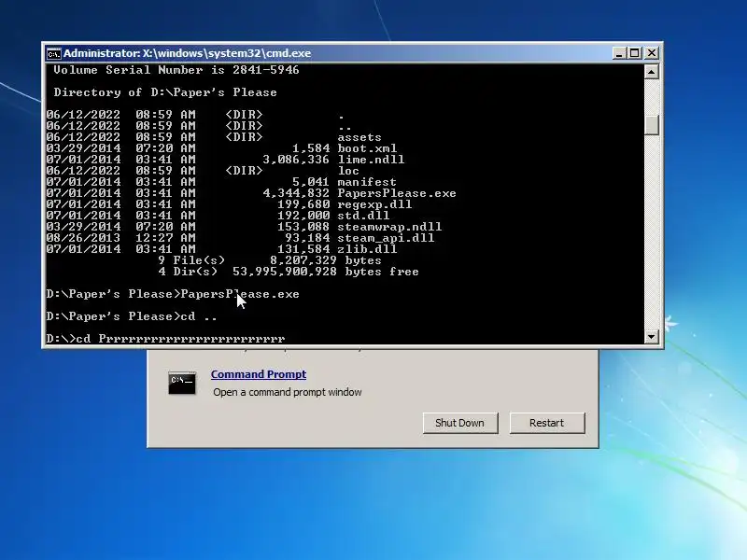The width and height of the screenshot is (747, 560).
Task: Click the '3,086,336' file size value
Action: coord(296,160)
